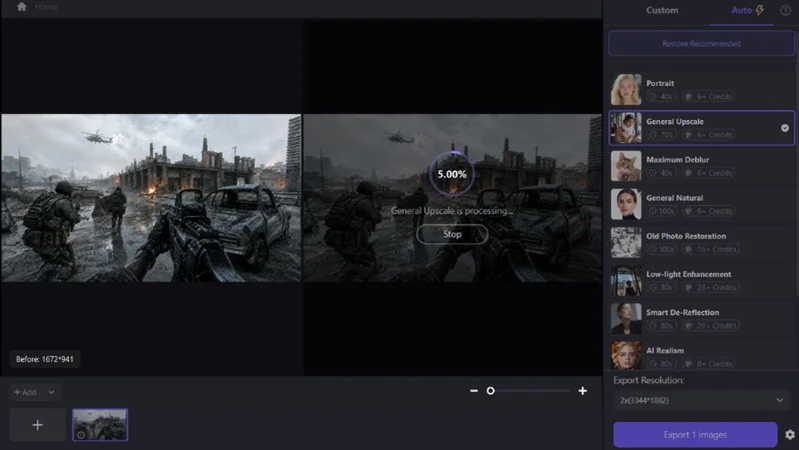799x450 pixels.
Task: Click the Home breadcrumb text
Action: click(x=46, y=7)
